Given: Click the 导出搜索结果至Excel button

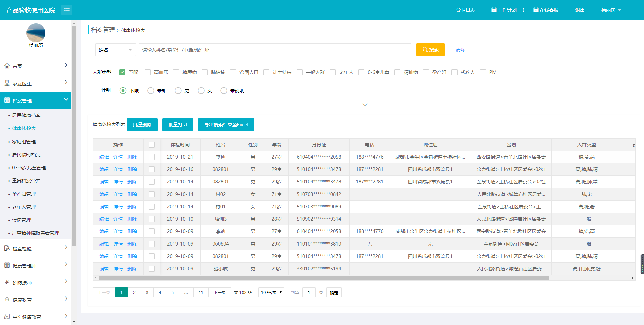Looking at the screenshot, I should tap(226, 125).
